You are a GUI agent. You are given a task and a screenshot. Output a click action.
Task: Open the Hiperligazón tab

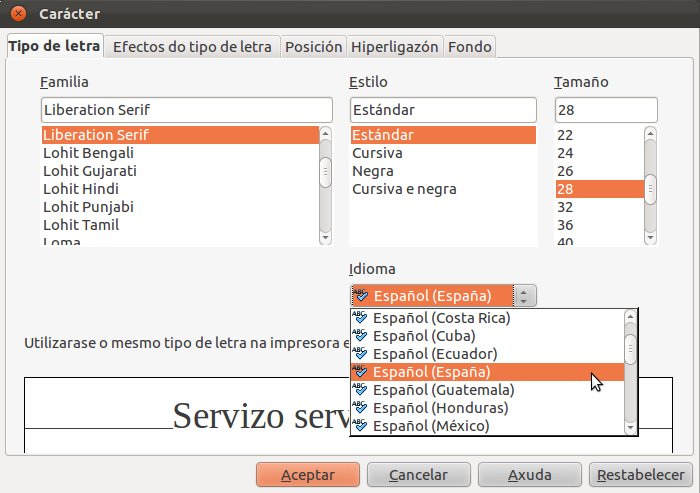[x=395, y=47]
